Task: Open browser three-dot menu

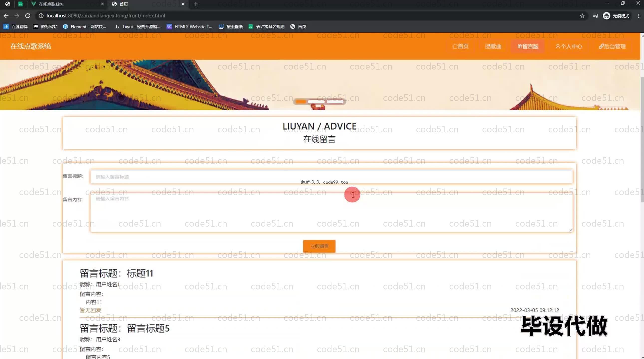Action: coord(639,16)
